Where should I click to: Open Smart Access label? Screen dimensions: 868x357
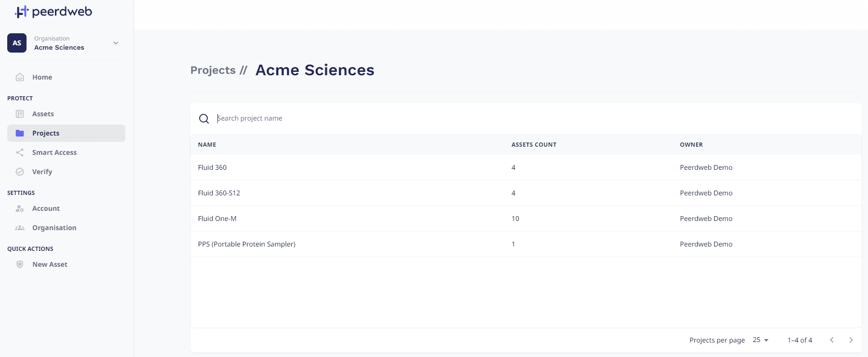click(54, 152)
